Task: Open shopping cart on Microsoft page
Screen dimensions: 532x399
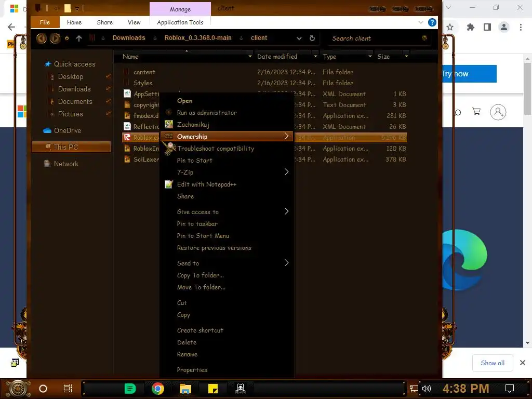Action: 476,111
